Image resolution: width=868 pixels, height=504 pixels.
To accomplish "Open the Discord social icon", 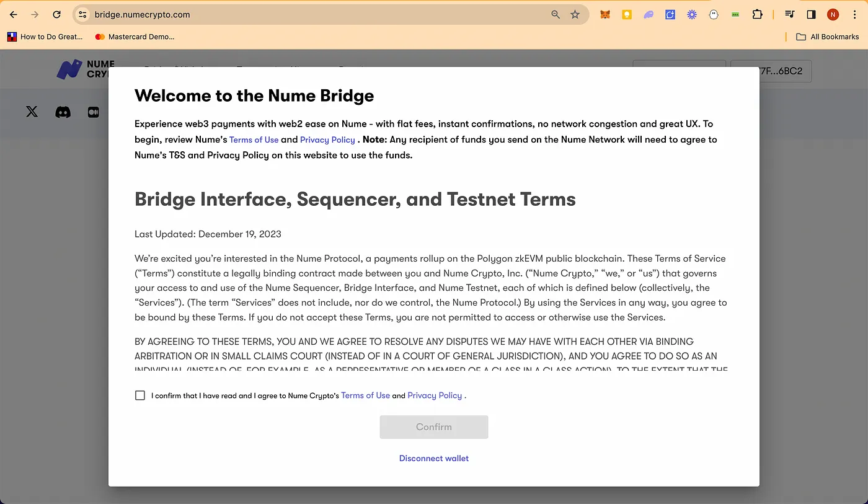I will point(63,112).
